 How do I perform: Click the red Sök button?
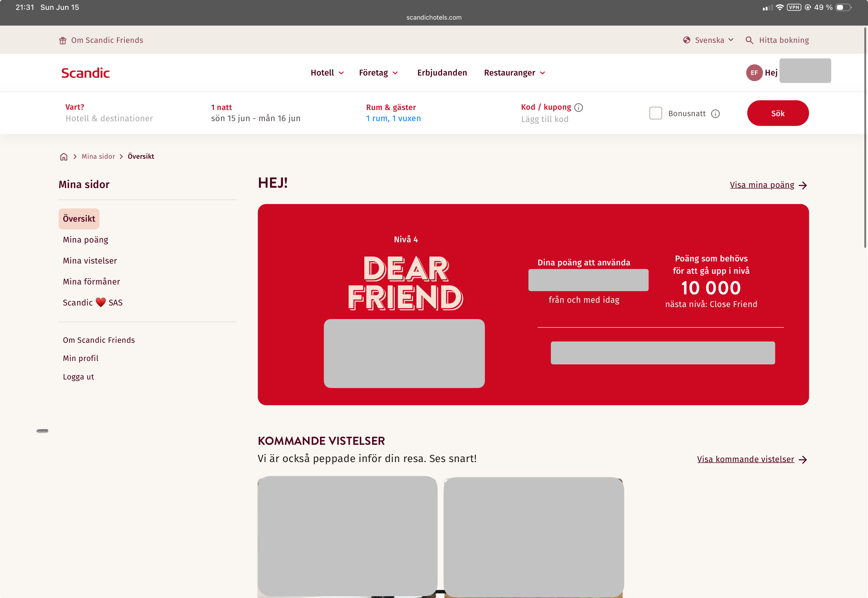(x=778, y=113)
